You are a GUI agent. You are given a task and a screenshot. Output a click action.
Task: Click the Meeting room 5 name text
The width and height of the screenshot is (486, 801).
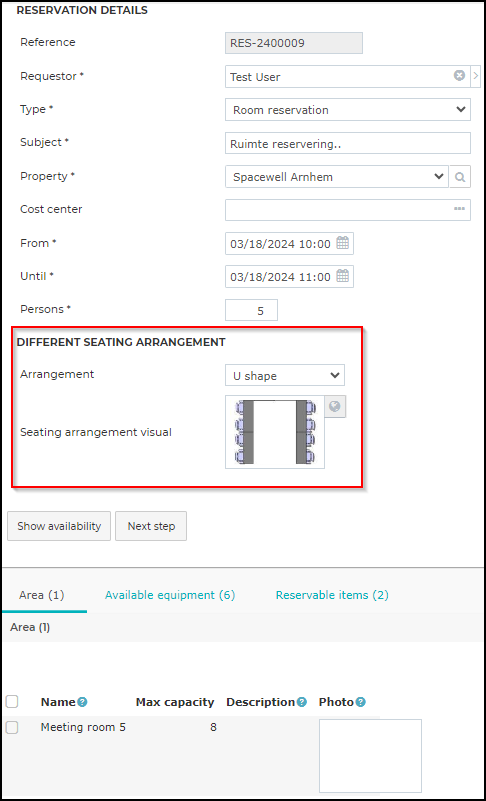tap(83, 727)
